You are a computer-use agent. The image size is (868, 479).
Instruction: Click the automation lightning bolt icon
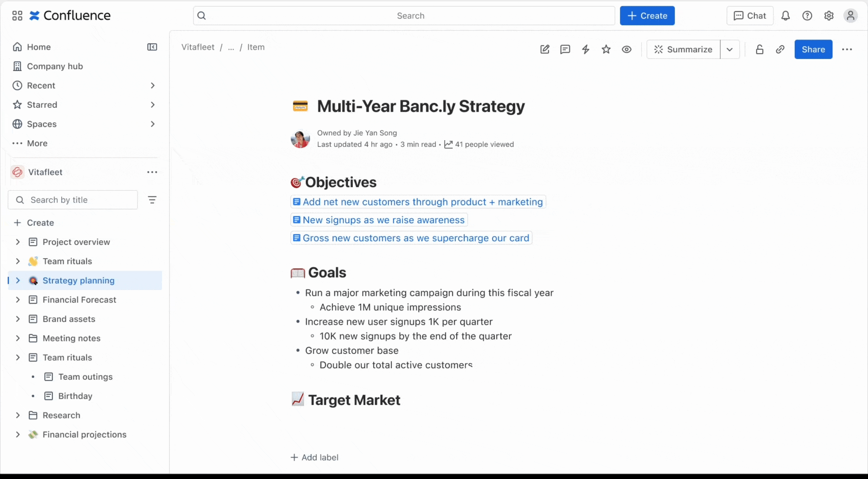pos(586,49)
